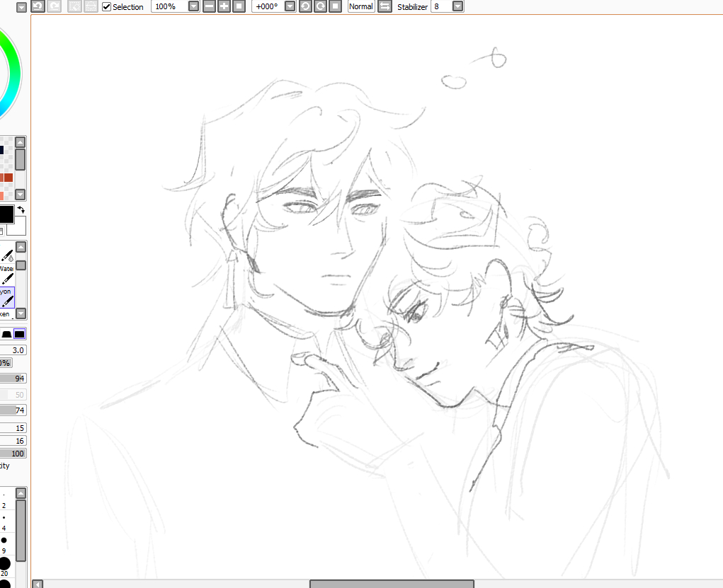Click the horizontal canvas scrollbar thumb
This screenshot has width=723, height=588.
coord(392,584)
